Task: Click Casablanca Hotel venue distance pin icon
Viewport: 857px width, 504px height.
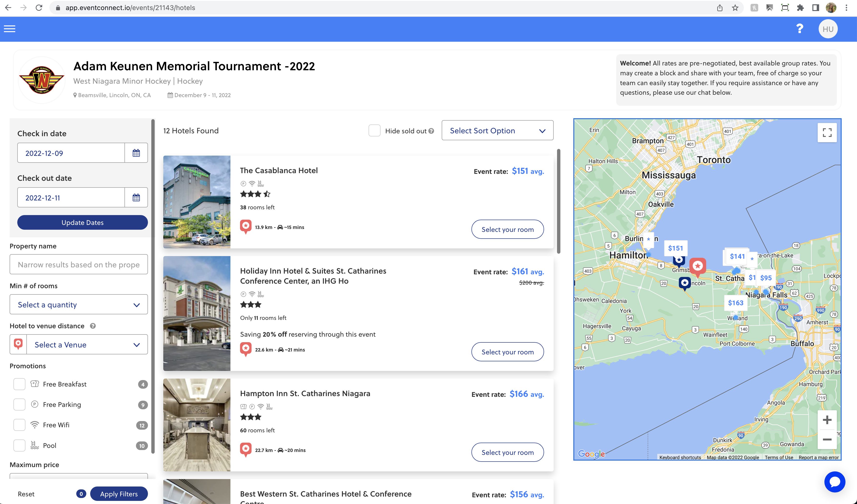Action: [246, 227]
